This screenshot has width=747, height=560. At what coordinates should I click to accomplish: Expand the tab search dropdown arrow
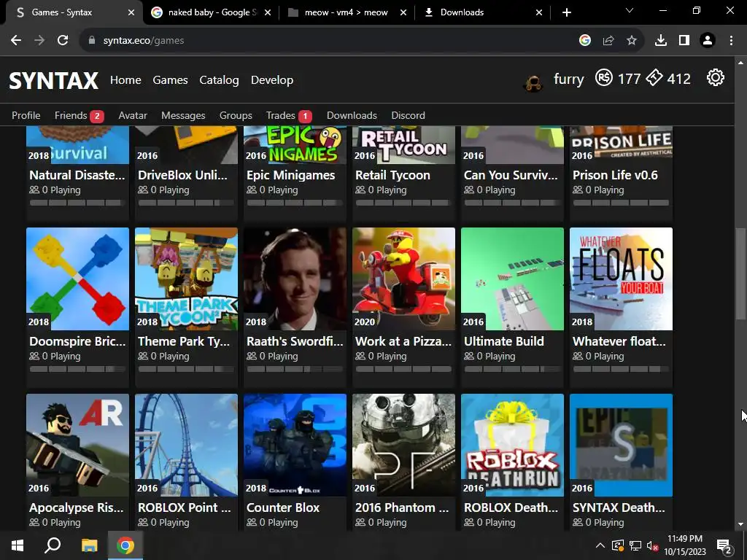pyautogui.click(x=630, y=10)
